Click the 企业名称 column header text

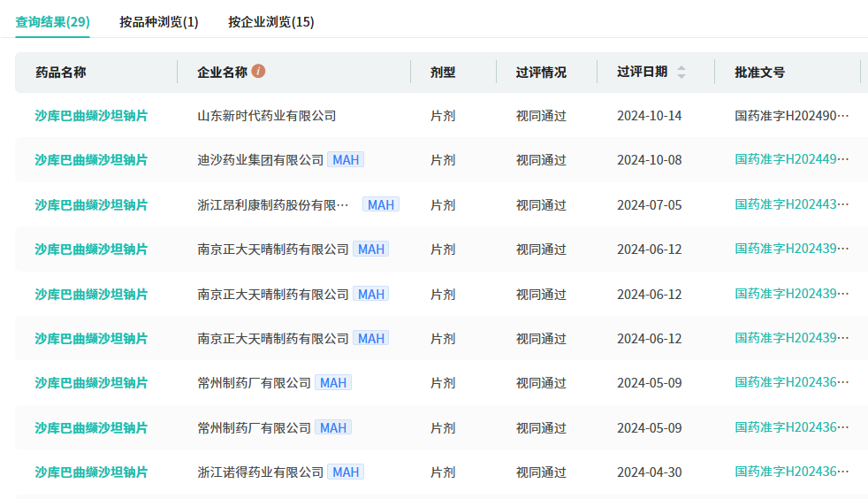(x=223, y=72)
